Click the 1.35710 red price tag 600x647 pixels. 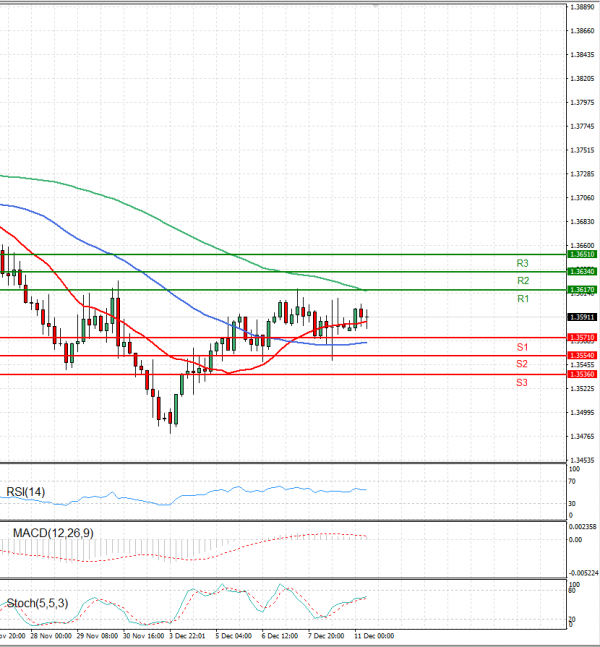point(583,338)
